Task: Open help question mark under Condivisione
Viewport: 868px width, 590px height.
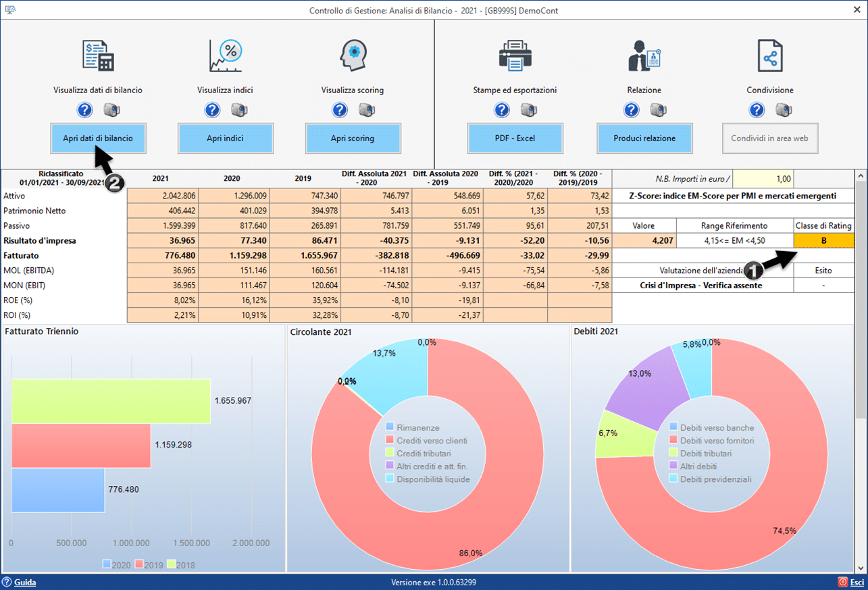Action: (x=757, y=109)
